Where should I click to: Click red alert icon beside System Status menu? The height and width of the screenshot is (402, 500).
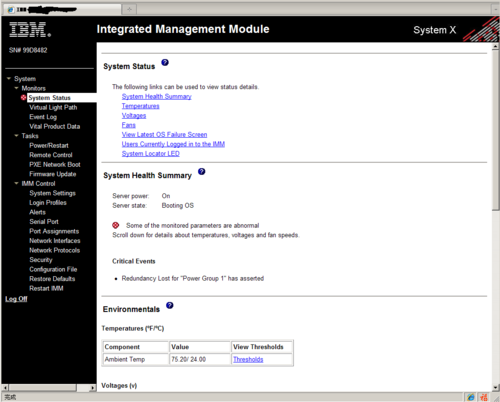tap(23, 98)
